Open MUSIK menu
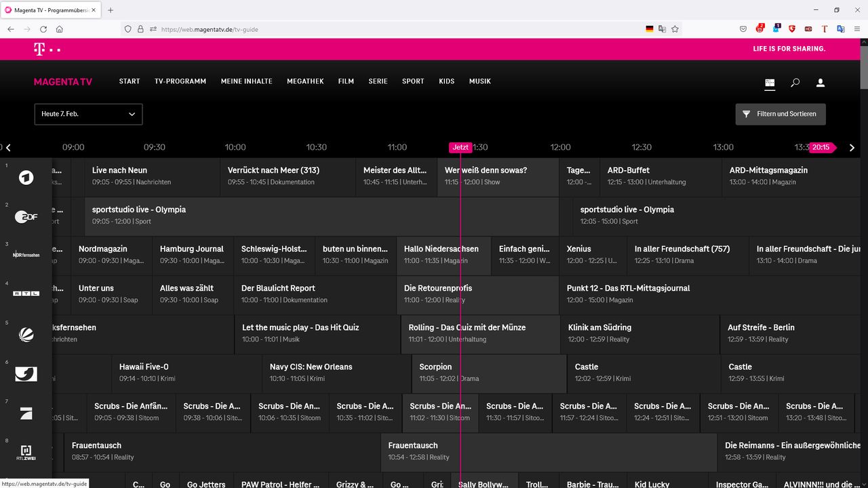This screenshot has width=868, height=488. click(x=480, y=81)
